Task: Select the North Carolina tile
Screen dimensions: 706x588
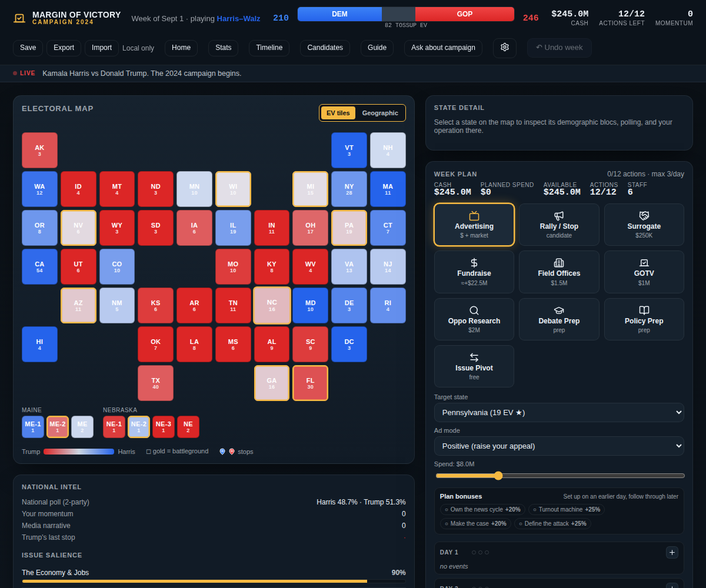Action: (272, 306)
